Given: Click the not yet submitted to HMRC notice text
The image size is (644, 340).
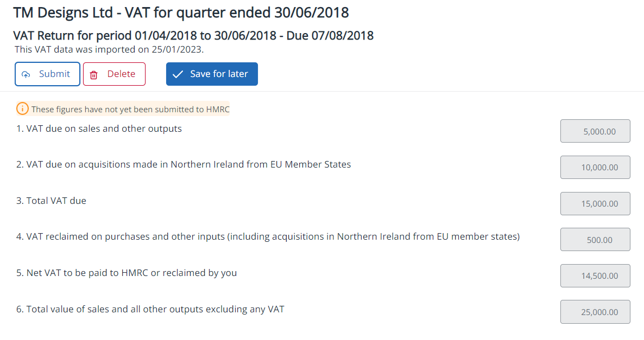Looking at the screenshot, I should pos(130,110).
